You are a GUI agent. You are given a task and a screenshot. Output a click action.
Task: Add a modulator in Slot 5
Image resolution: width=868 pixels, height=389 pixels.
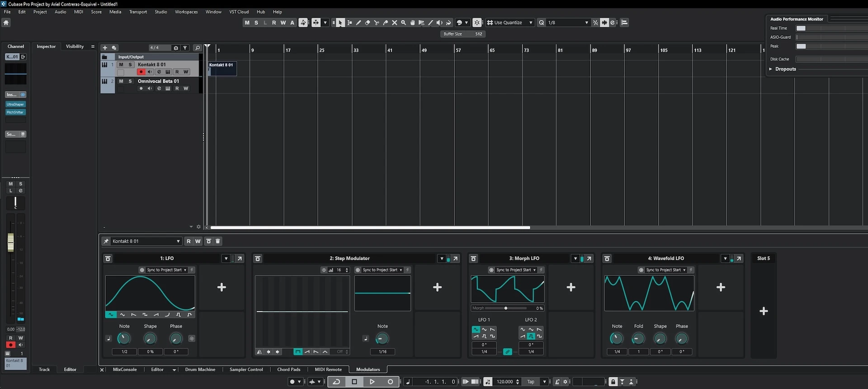pyautogui.click(x=764, y=311)
